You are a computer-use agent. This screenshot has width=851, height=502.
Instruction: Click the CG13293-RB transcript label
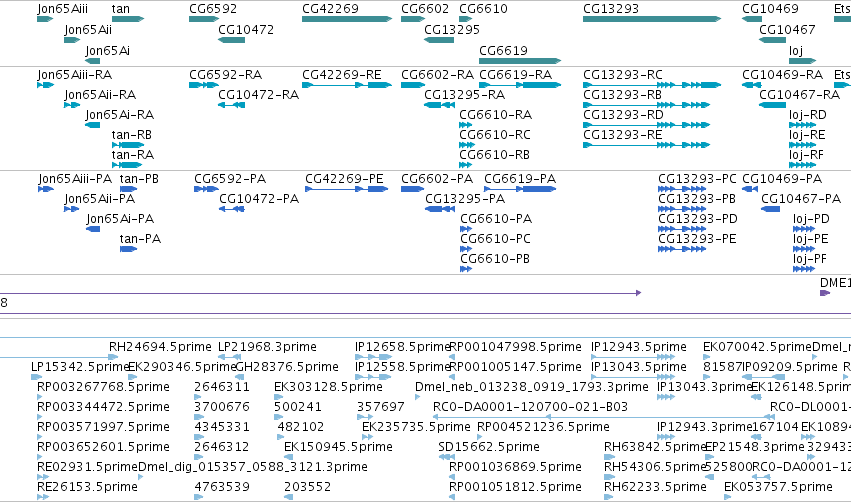(622, 95)
